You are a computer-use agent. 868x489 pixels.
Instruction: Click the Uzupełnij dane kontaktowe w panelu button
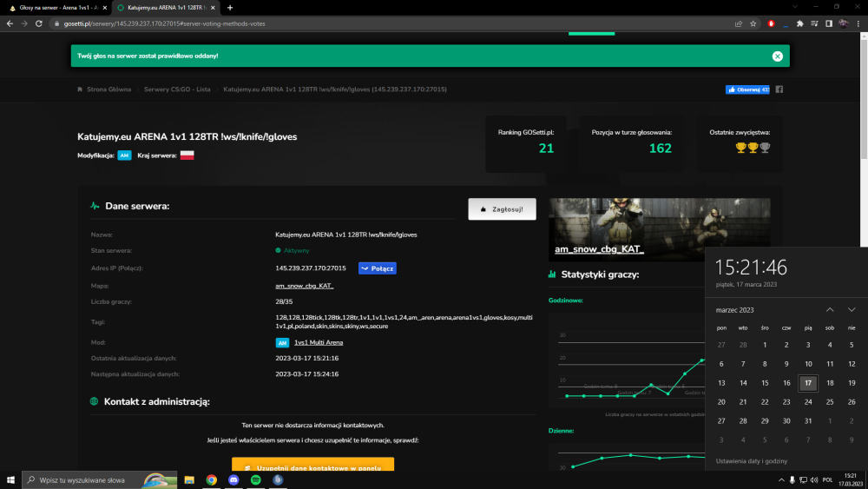(312, 464)
